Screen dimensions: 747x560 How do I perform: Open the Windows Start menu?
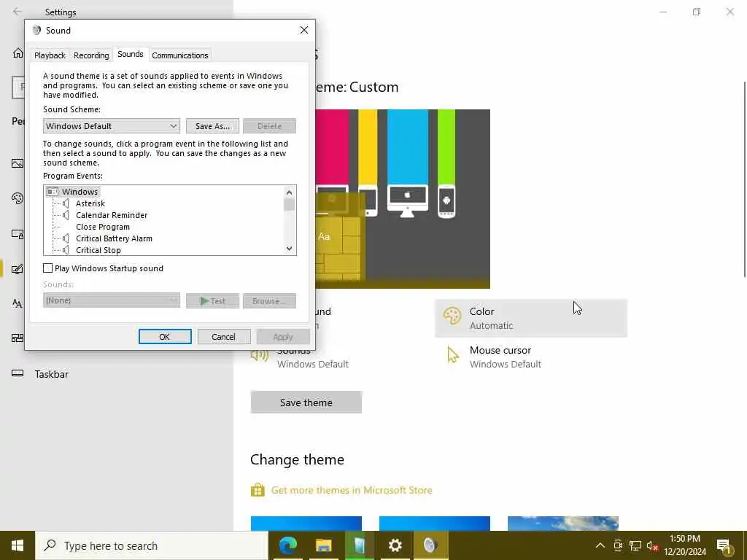click(x=18, y=545)
